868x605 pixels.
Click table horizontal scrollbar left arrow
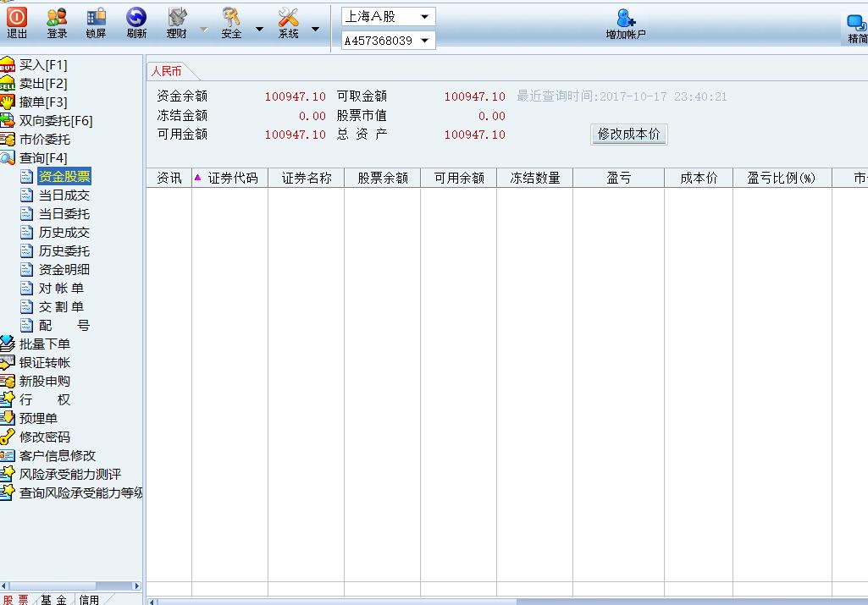point(152,602)
